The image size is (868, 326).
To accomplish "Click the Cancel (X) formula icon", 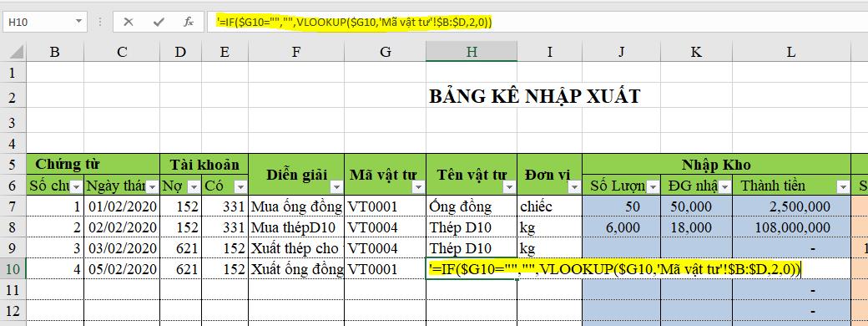I will [x=129, y=23].
